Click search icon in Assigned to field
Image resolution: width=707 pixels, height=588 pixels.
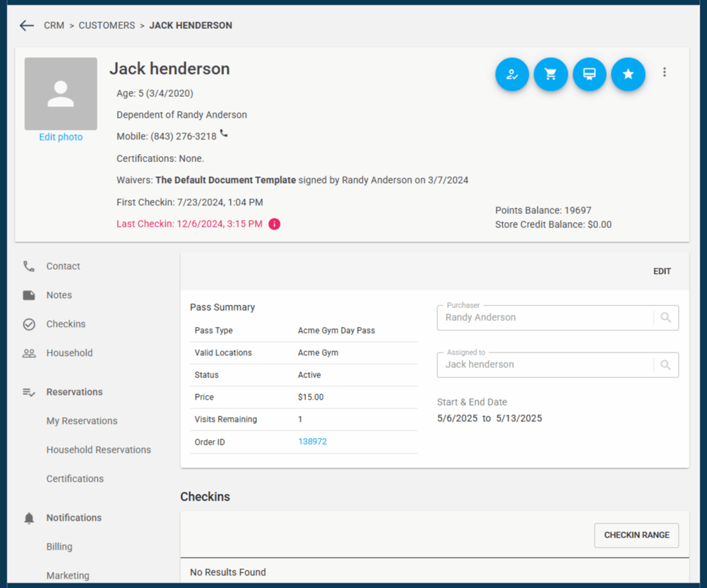pyautogui.click(x=665, y=365)
